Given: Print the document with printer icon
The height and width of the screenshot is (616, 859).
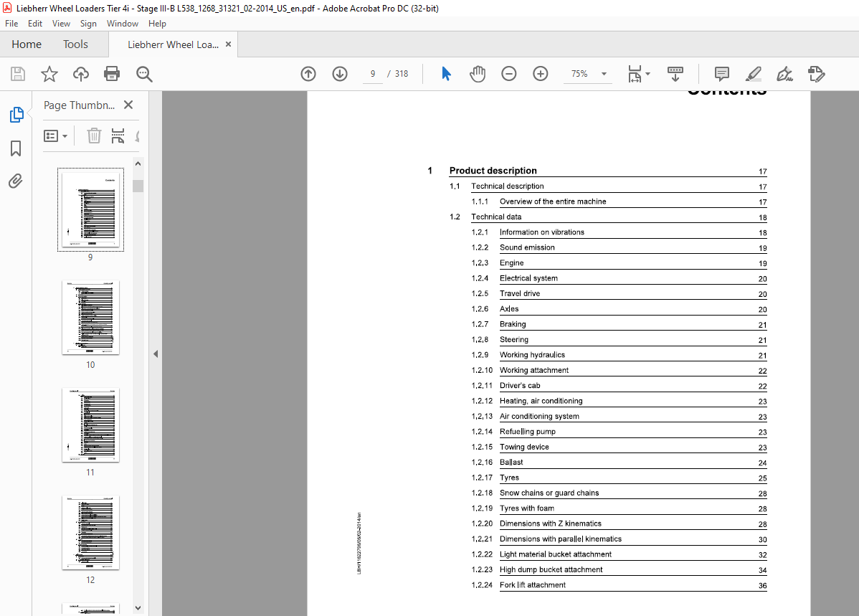Looking at the screenshot, I should (x=112, y=74).
